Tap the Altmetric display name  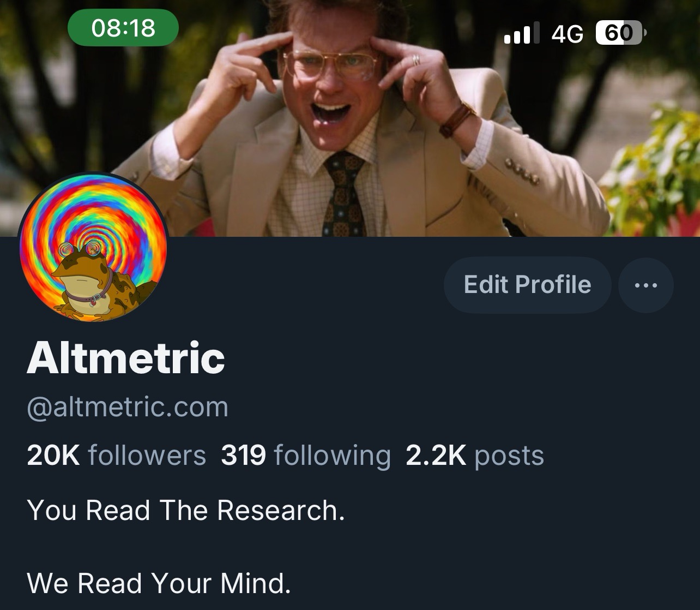(x=126, y=358)
